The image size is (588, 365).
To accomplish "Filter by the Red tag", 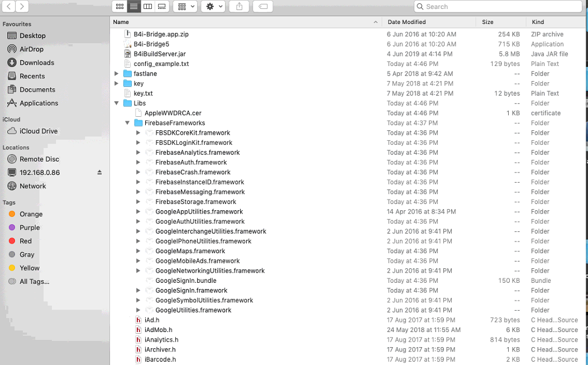I will [26, 241].
